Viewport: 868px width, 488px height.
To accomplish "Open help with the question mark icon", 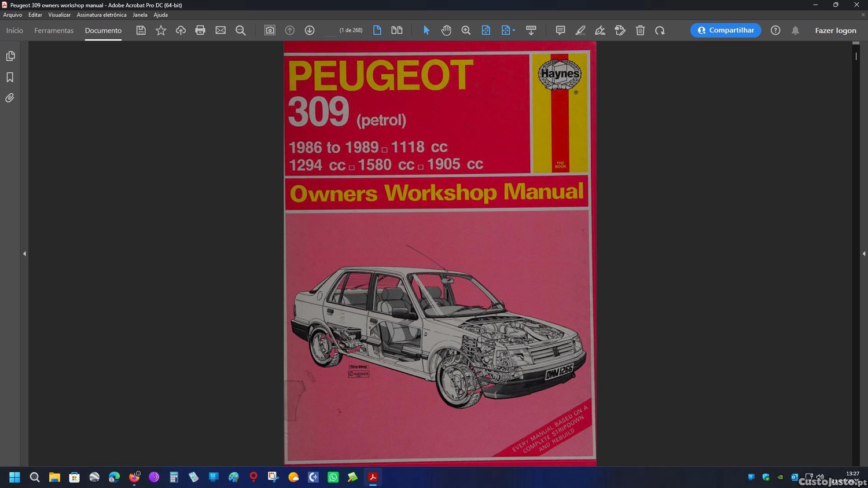I will point(775,30).
